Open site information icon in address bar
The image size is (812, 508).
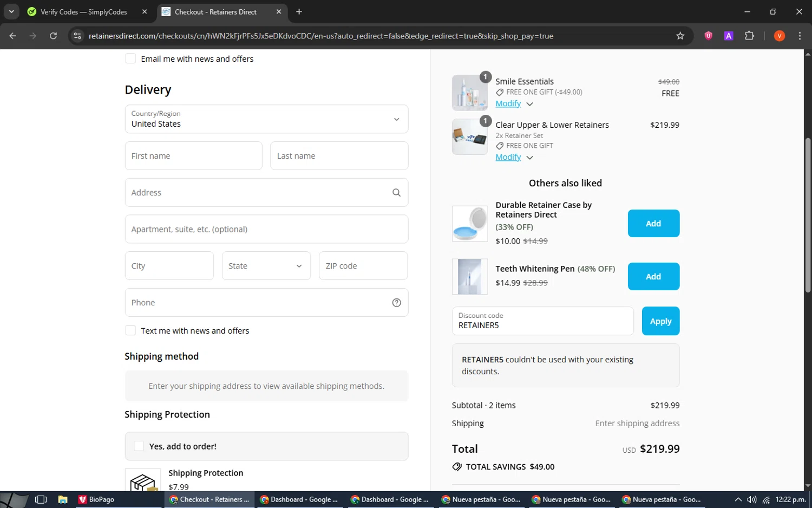pyautogui.click(x=77, y=36)
